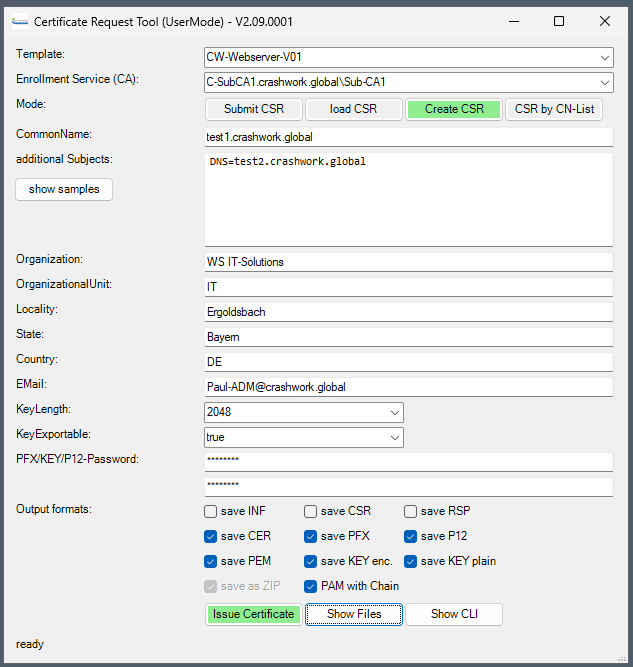Enable save INF checkbox

point(211,511)
